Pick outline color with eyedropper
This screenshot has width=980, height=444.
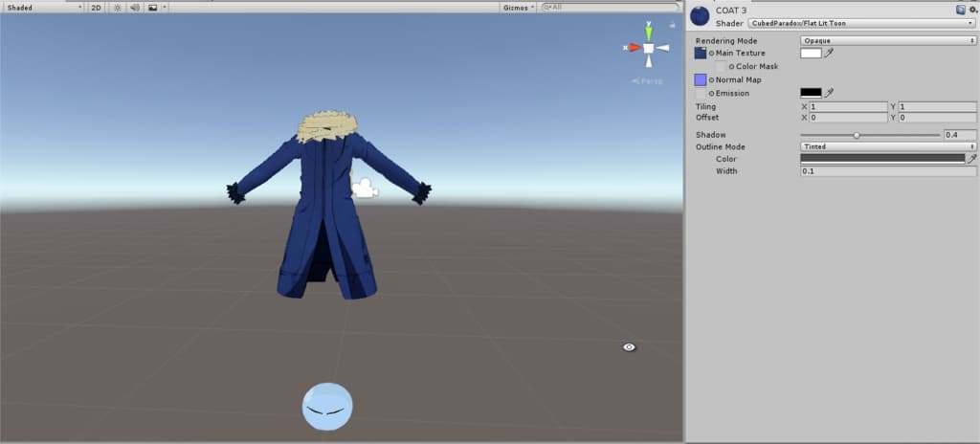point(972,160)
